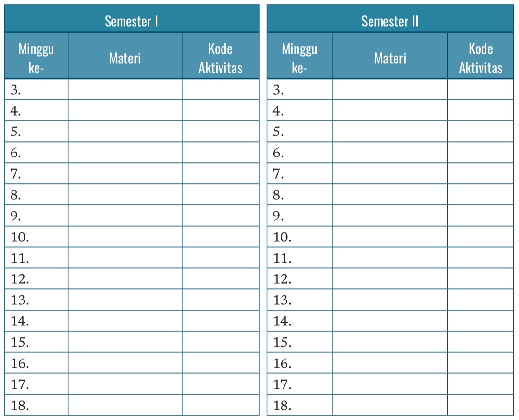Select the Materi cell for week 7, Semester II
The width and height of the screenshot is (519, 420).
pos(390,174)
